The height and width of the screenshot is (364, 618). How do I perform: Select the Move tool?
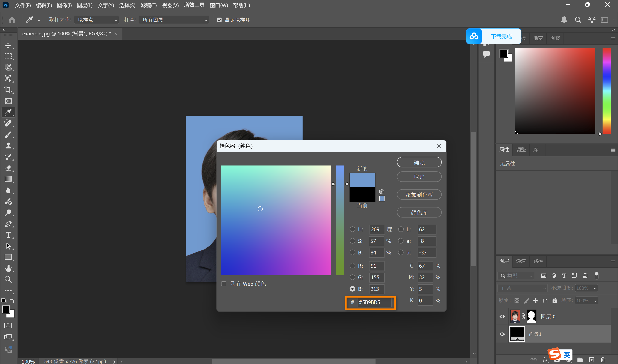8,45
